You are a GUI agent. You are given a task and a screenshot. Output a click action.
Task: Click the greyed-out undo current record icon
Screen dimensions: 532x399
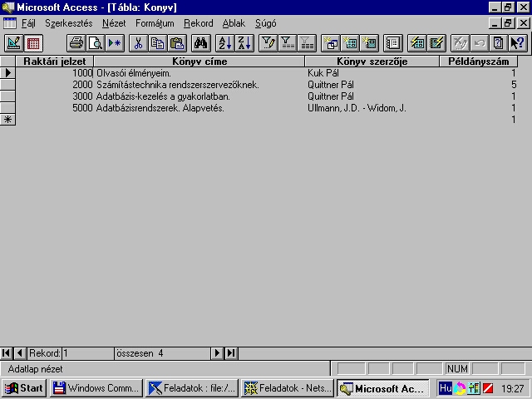460,43
